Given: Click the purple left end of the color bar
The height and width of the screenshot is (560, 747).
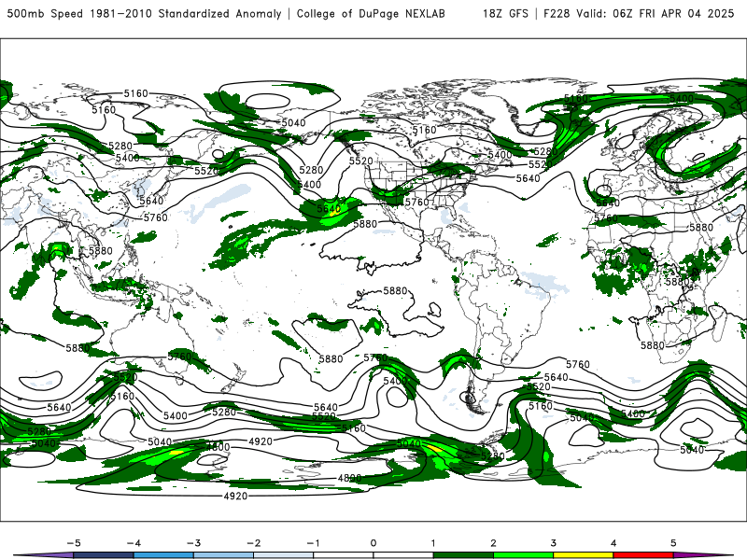Looking at the screenshot, I should tap(45, 555).
